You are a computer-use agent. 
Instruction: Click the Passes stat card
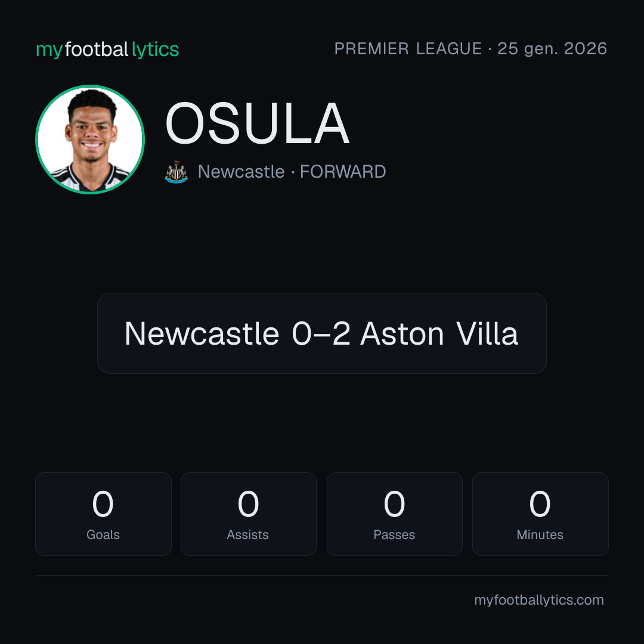tap(394, 514)
